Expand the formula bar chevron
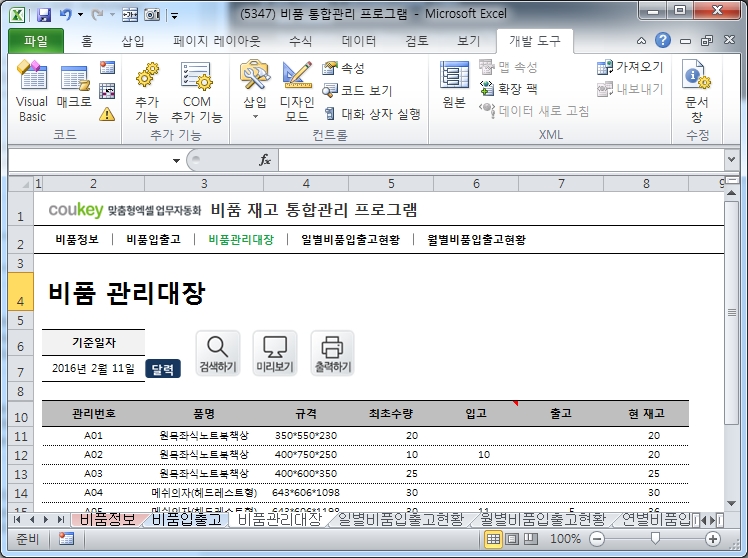 pyautogui.click(x=731, y=159)
